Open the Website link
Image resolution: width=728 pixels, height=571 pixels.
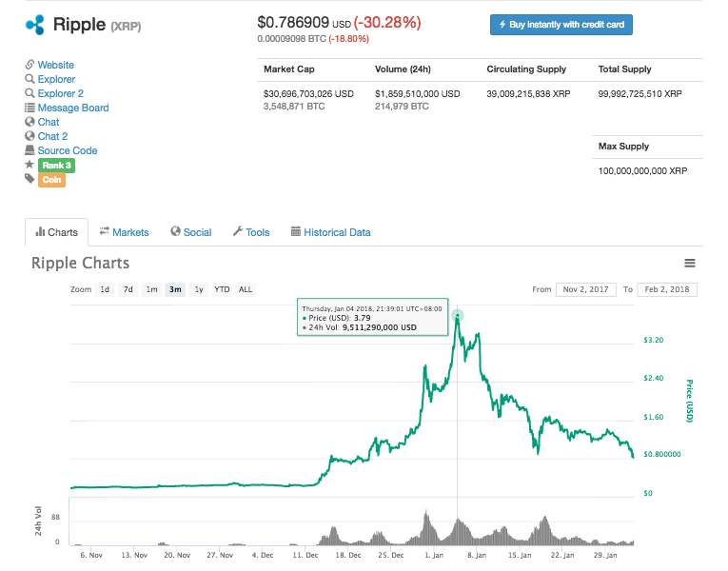click(x=55, y=65)
